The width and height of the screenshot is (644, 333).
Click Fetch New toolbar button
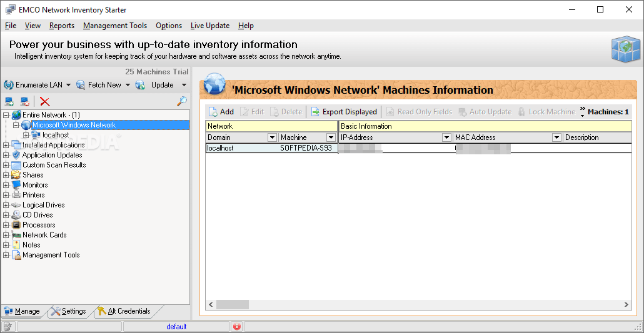click(x=99, y=85)
